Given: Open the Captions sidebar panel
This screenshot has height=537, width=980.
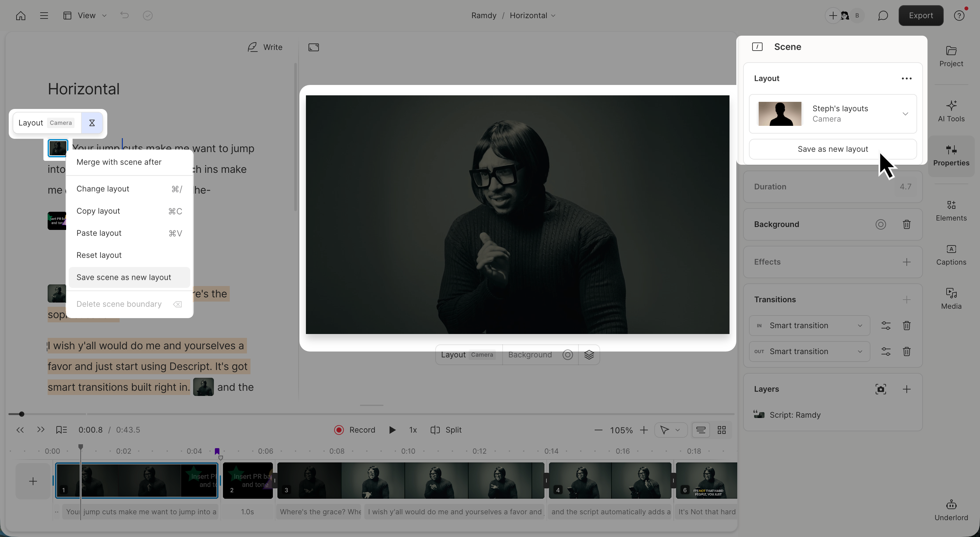Looking at the screenshot, I should click(x=951, y=255).
